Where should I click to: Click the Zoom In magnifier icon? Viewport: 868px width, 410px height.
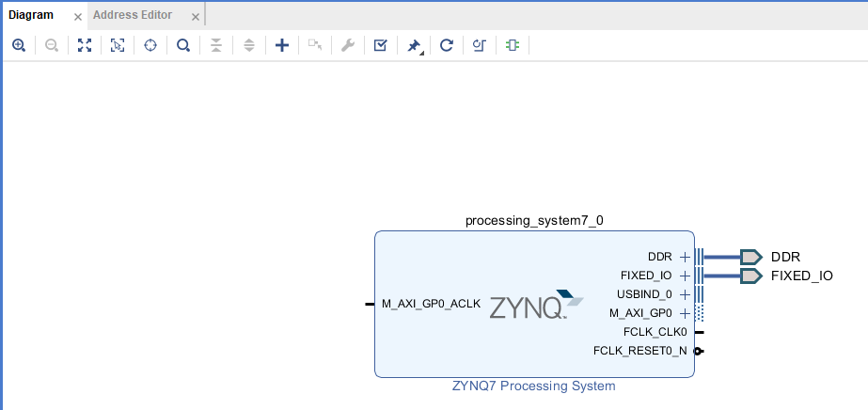click(x=18, y=45)
